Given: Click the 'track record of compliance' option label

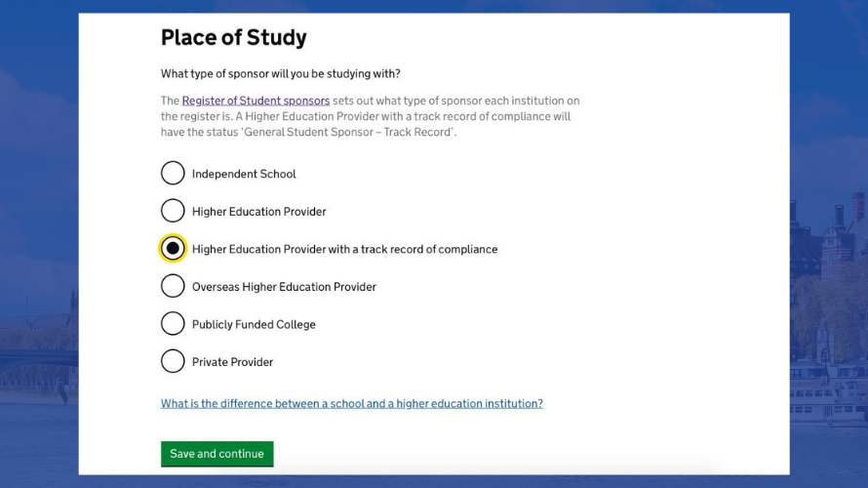Looking at the screenshot, I should (345, 249).
